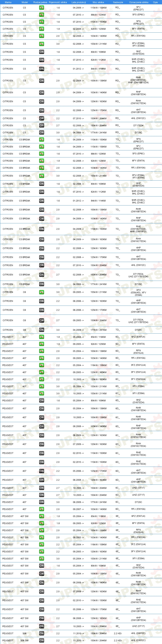The image size is (162, 644).
Task: Click diesel ON icon in C5 BREAK 4HP row
Action: [x=42, y=248]
